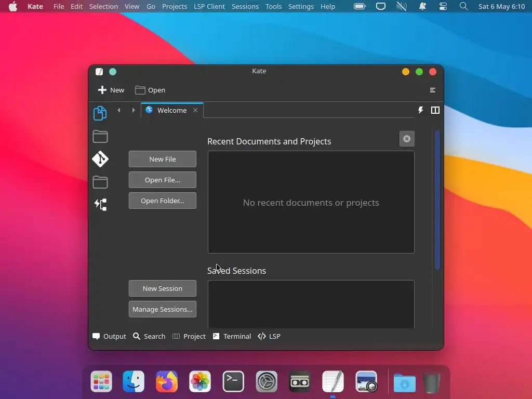This screenshot has height=399, width=532.
Task: Open the hamburger menu in Kate toolbar
Action: (x=433, y=90)
